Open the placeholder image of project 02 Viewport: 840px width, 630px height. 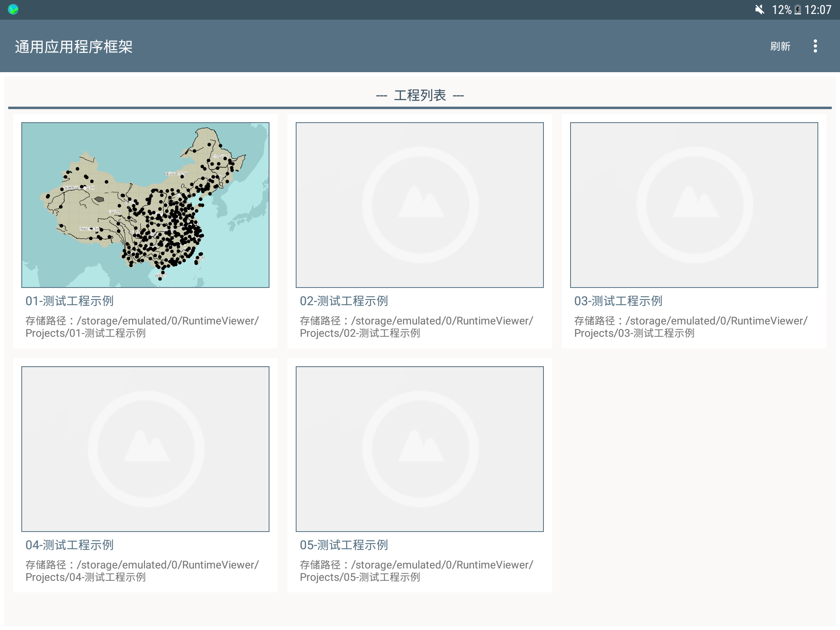click(420, 205)
